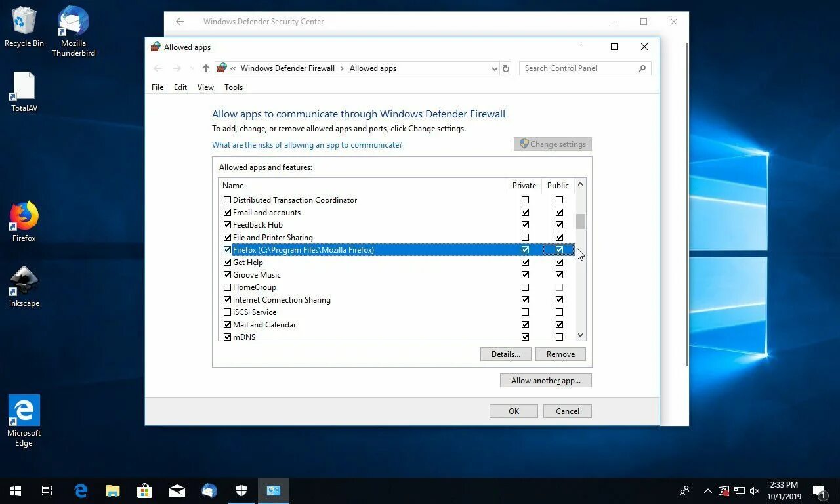Refresh the Allowed apps address bar
This screenshot has height=504, width=840.
coord(505,68)
